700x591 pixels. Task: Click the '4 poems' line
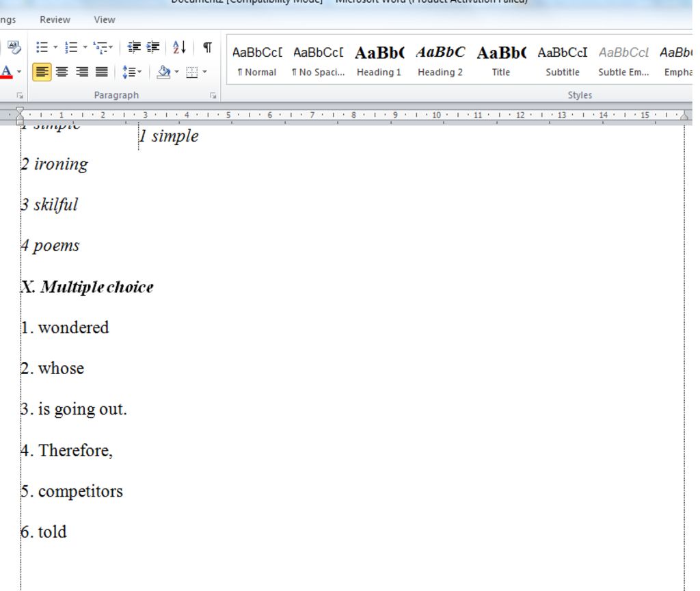(x=51, y=246)
